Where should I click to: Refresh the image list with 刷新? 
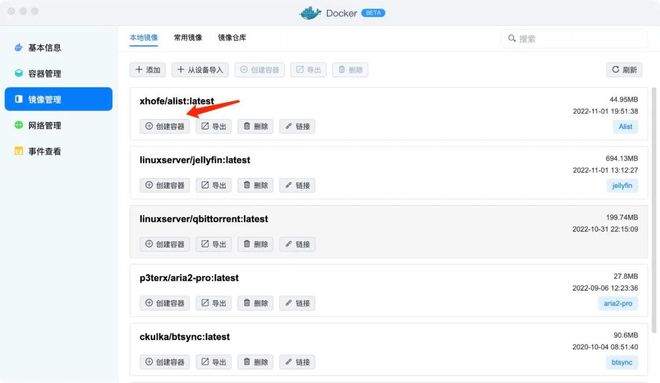[624, 70]
